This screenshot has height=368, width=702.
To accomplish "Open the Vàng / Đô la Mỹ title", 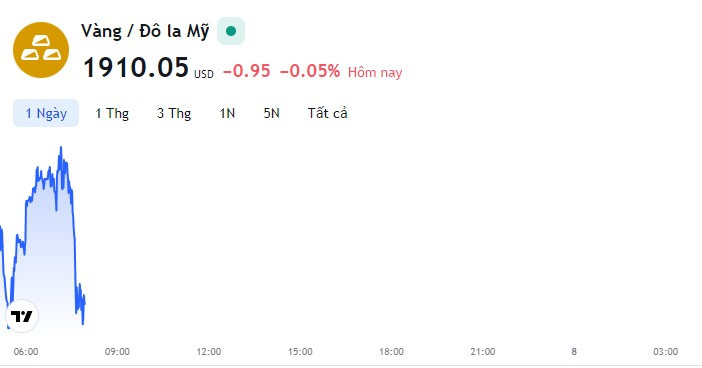I will click(x=145, y=31).
